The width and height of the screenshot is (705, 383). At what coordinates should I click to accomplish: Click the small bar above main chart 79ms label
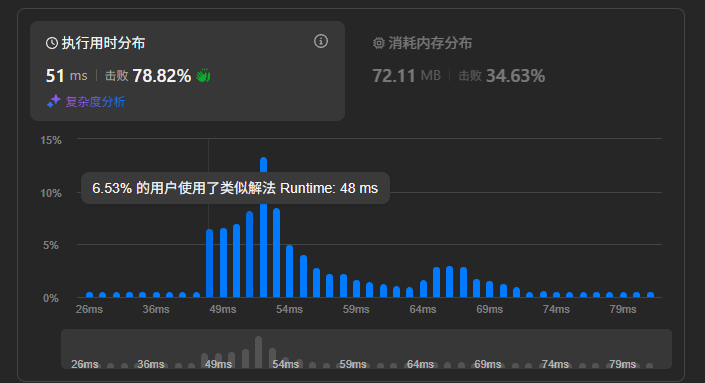pyautogui.click(x=623, y=294)
